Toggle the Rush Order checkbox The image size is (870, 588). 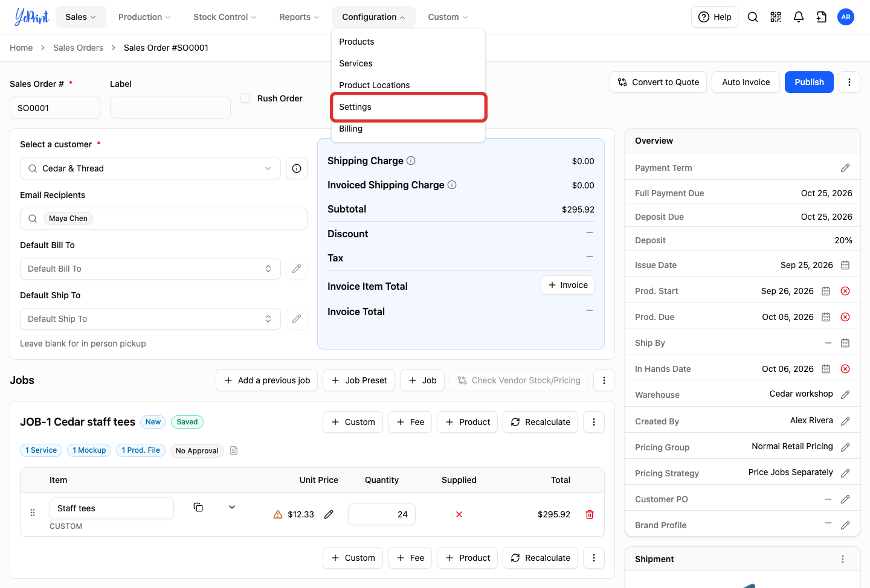245,98
